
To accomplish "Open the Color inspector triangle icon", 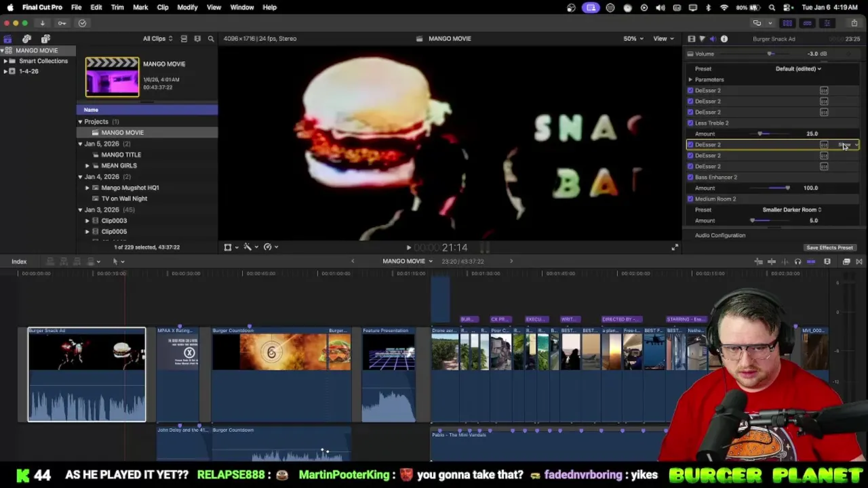I will pos(702,39).
